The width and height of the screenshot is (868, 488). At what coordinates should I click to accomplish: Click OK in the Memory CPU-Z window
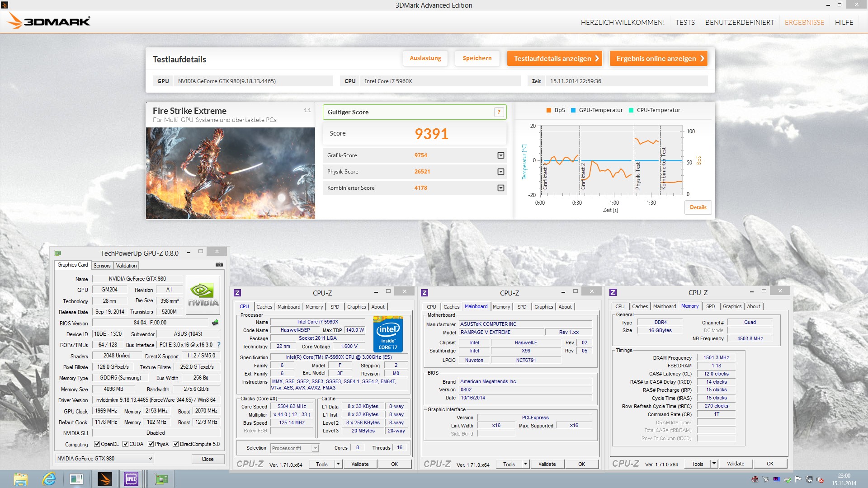click(x=770, y=464)
